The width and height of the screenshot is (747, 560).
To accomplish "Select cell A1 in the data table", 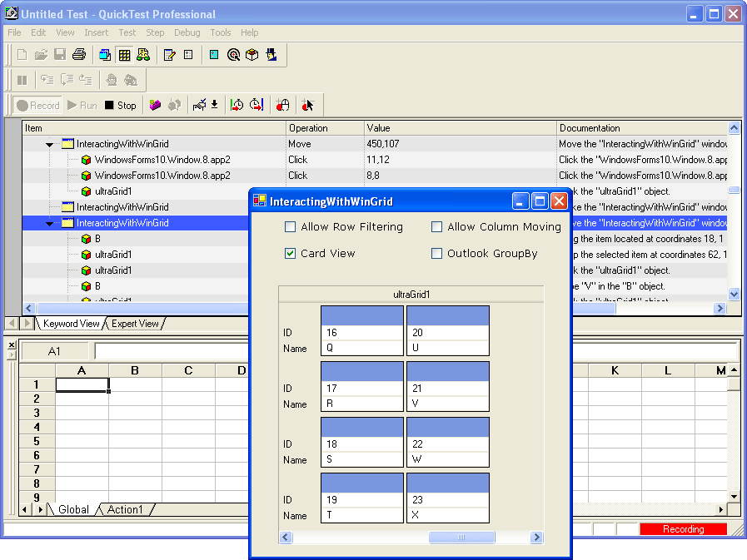I will tap(82, 384).
